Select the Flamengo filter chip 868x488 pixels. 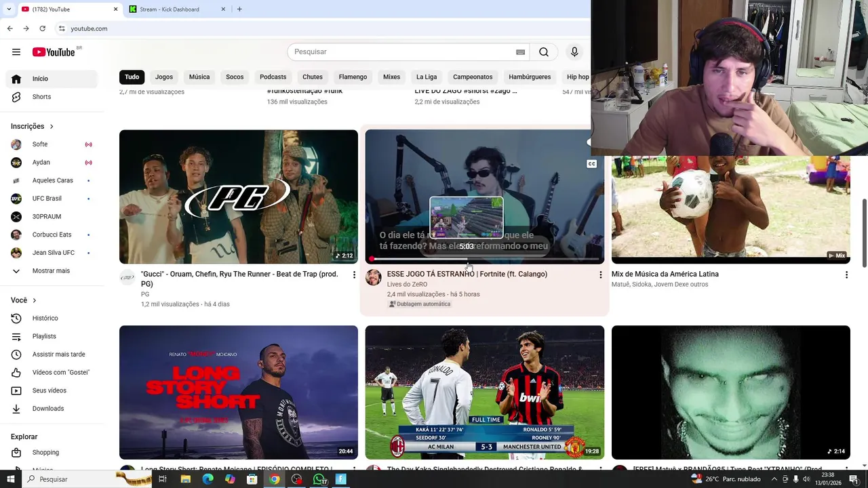[x=353, y=77]
